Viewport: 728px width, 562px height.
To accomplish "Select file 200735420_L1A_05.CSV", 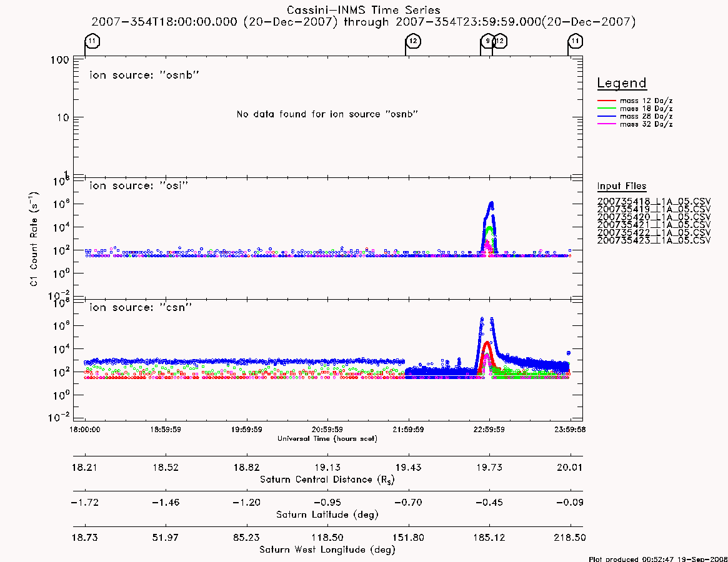I will (x=654, y=217).
